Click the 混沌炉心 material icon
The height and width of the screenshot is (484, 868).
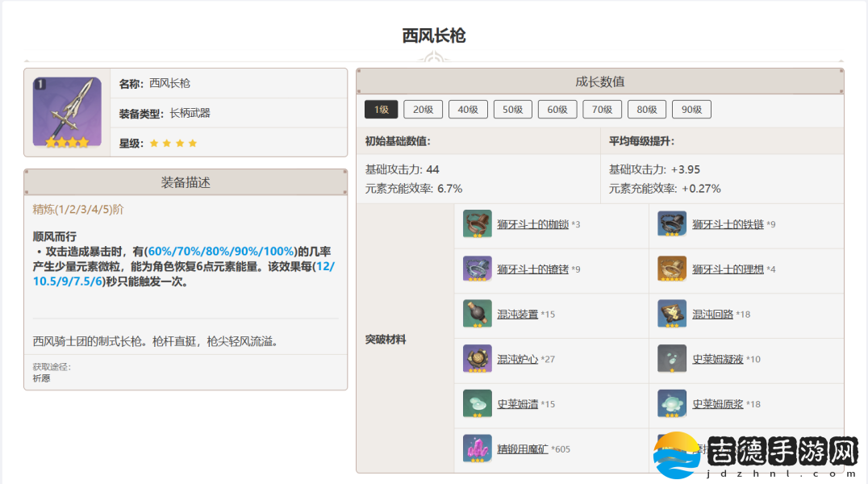478,359
